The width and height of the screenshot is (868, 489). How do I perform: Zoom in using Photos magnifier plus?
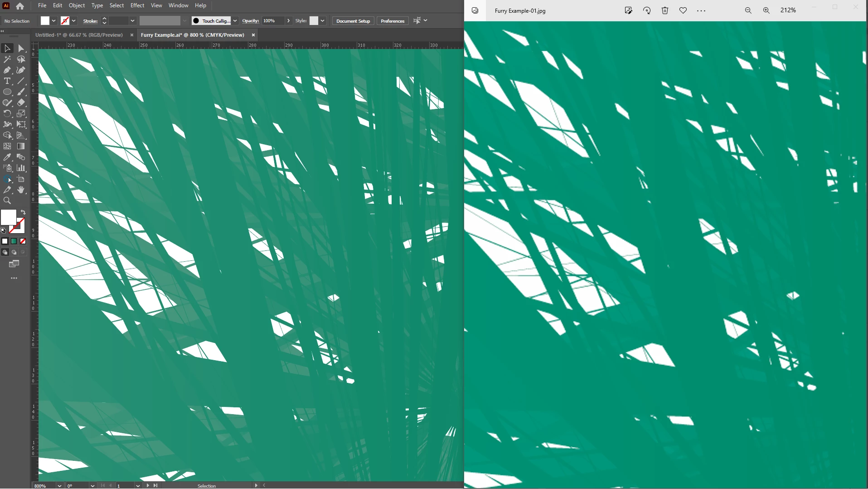[x=766, y=10]
